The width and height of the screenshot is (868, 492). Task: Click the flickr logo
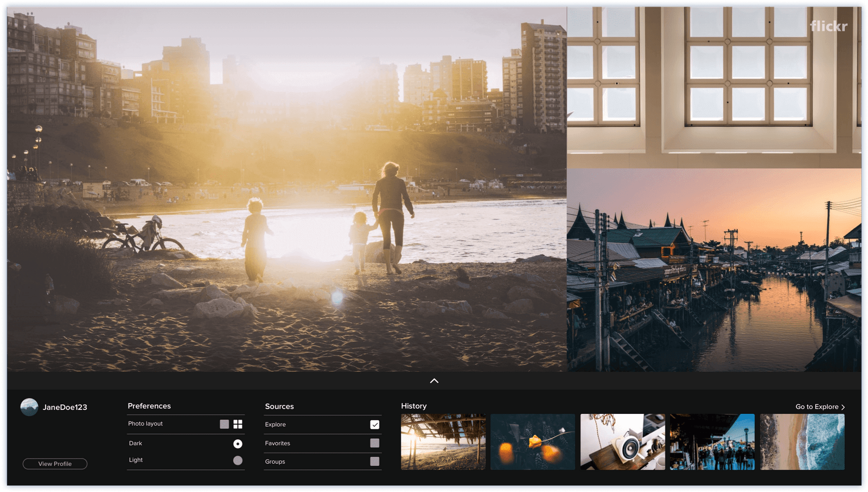tap(828, 26)
